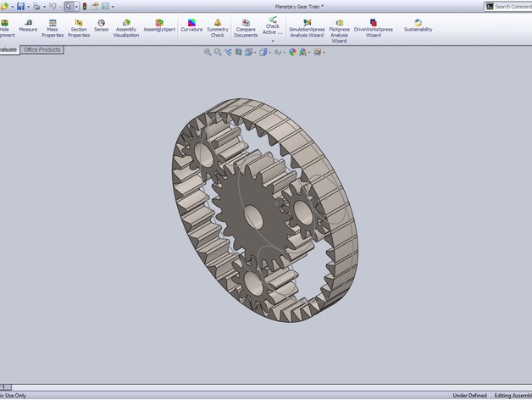Expand the View Orientation dropdown arrow

coord(255,53)
